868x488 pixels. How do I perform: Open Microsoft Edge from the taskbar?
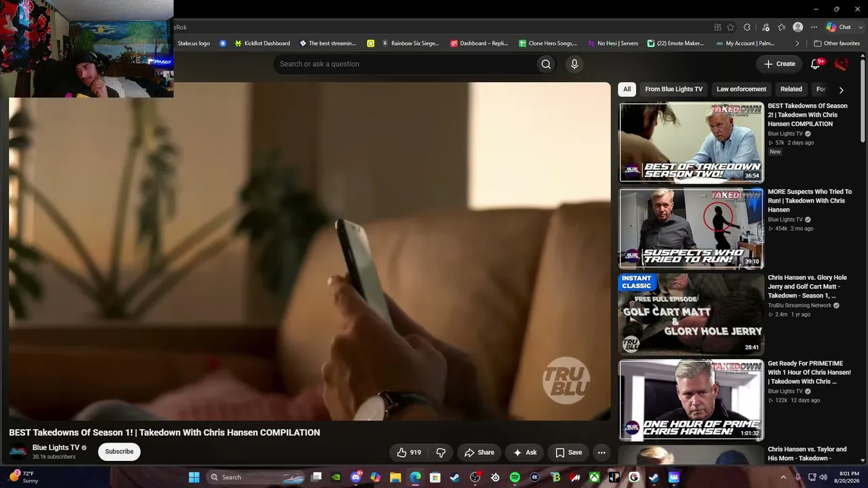[415, 477]
